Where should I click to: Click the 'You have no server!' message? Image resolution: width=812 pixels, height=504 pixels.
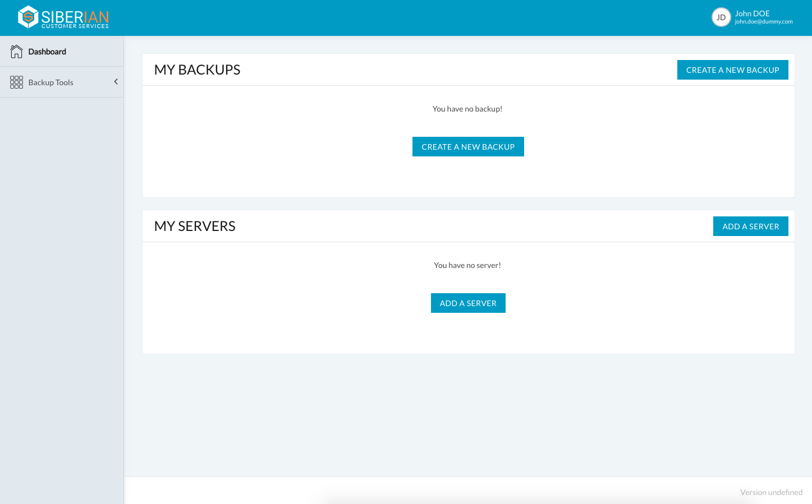pyautogui.click(x=467, y=265)
